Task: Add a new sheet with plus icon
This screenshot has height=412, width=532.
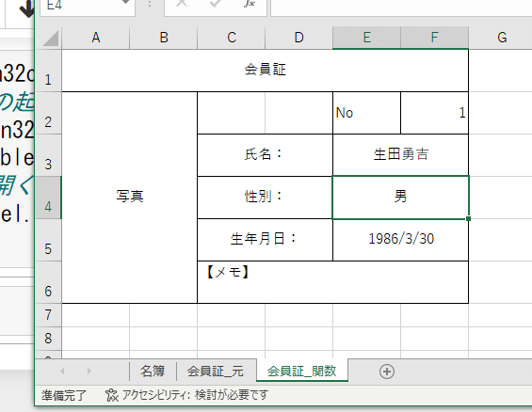Action: click(387, 372)
